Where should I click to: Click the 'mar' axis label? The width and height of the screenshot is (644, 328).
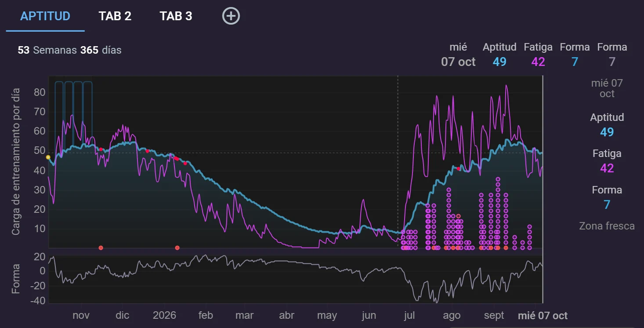(x=244, y=315)
